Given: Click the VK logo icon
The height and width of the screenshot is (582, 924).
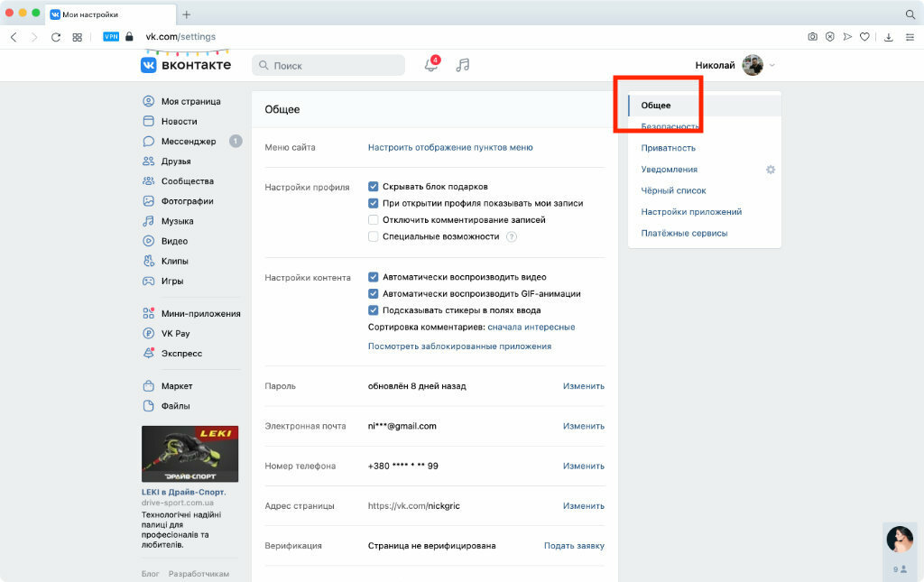Looking at the screenshot, I should click(x=149, y=65).
